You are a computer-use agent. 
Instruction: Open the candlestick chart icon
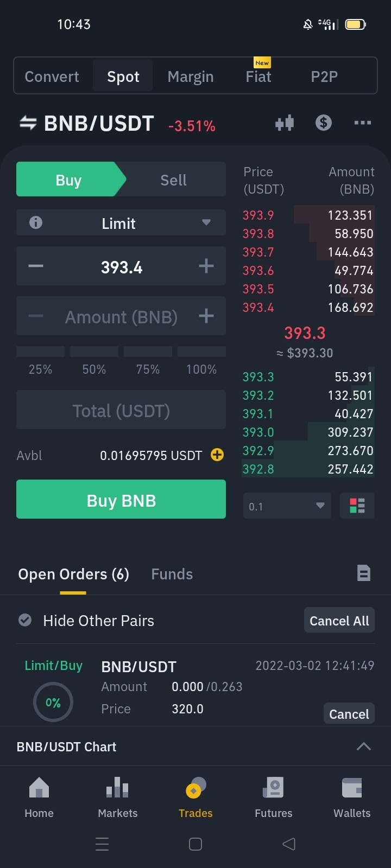pos(285,123)
